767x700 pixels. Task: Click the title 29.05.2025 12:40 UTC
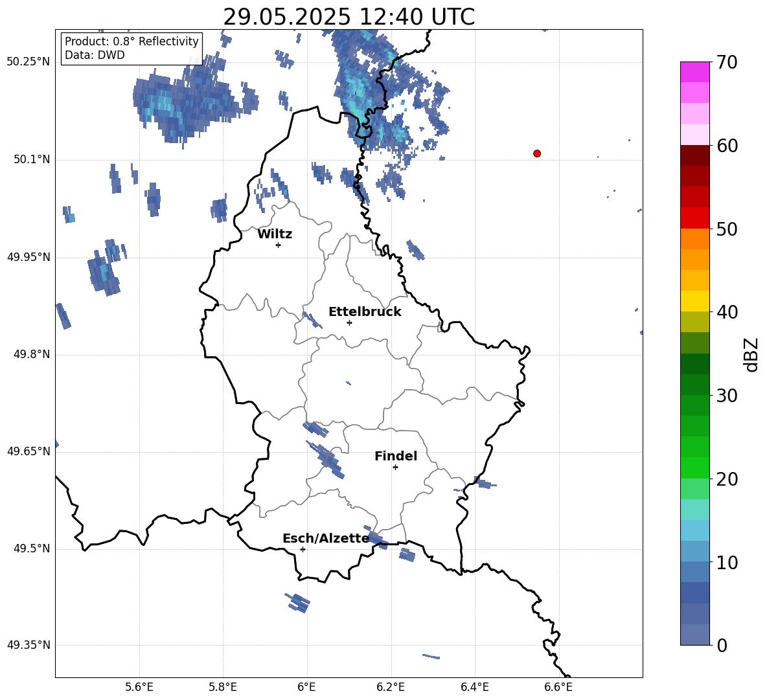click(349, 17)
